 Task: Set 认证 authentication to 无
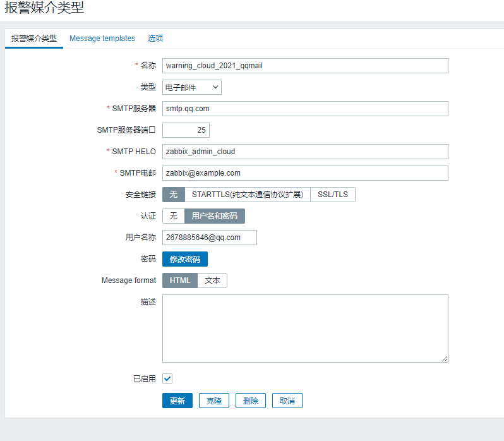pos(174,216)
